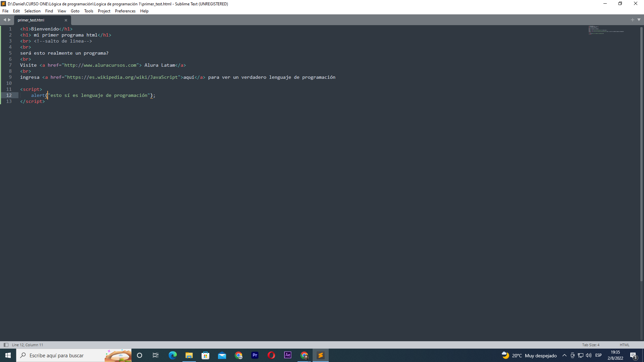Click the File menu in Sublime Text
The image size is (644, 362).
coord(6,11)
